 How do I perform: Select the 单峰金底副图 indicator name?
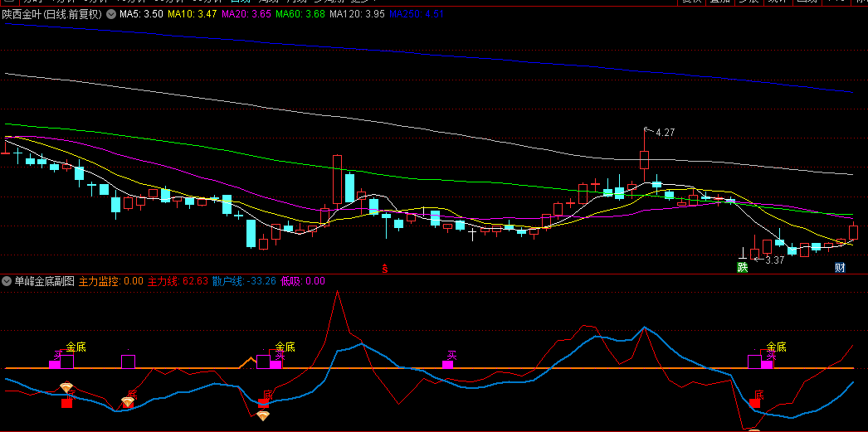[x=44, y=281]
